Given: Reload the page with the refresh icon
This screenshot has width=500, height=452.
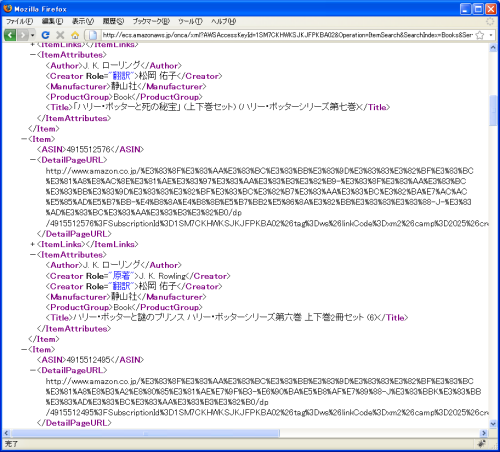Looking at the screenshot, I should coord(45,35).
